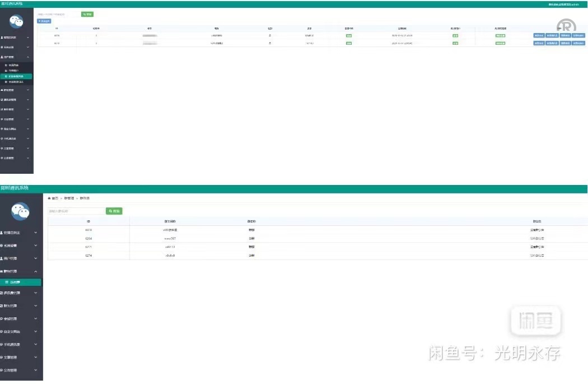Toggle the green status badge on first row
The width and height of the screenshot is (588, 384).
coord(348,35)
